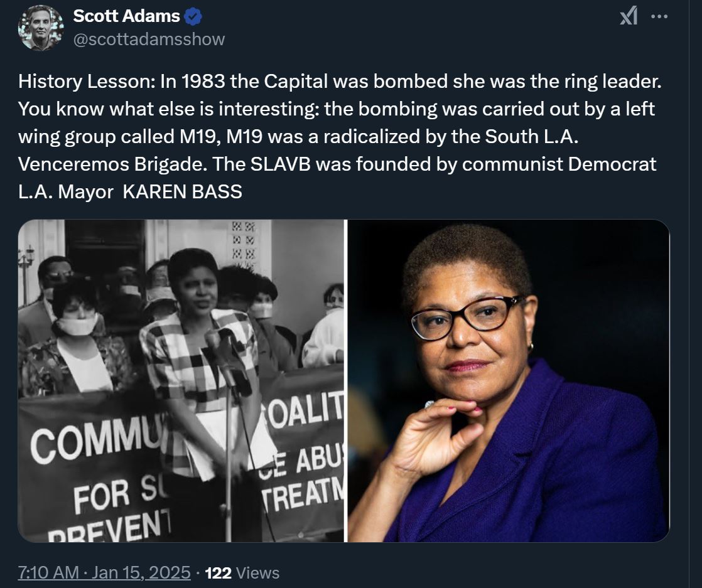Open the Grok explain-post icon

click(x=629, y=16)
